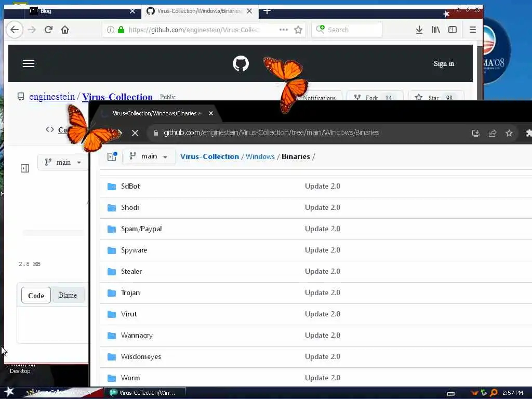Click the Chrome address bar
The width and height of the screenshot is (532, 399).
point(271,132)
